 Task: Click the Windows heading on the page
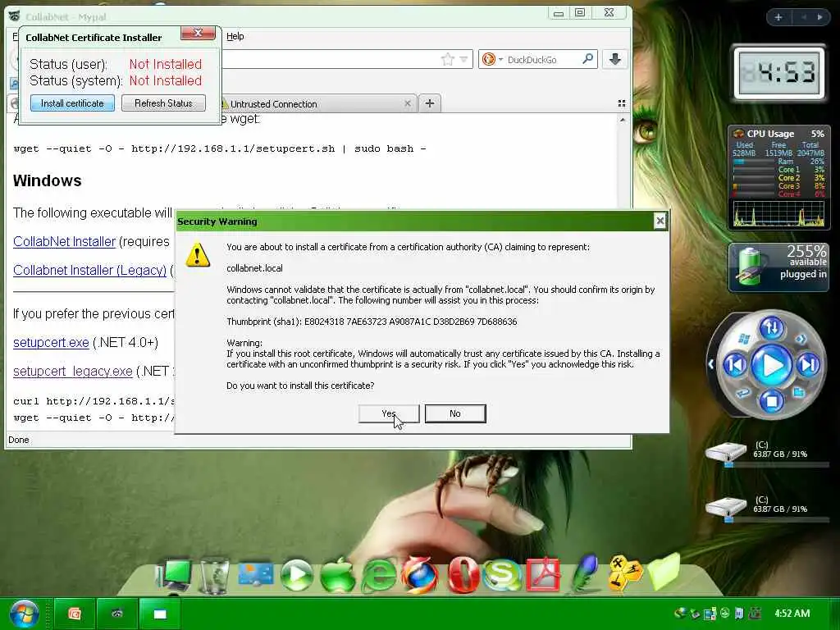pyautogui.click(x=47, y=180)
